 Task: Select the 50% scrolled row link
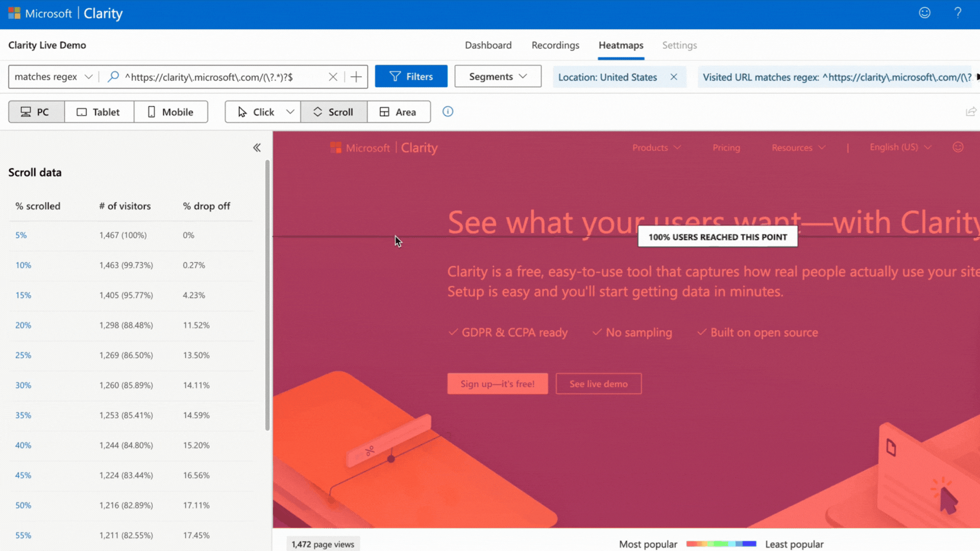click(23, 506)
